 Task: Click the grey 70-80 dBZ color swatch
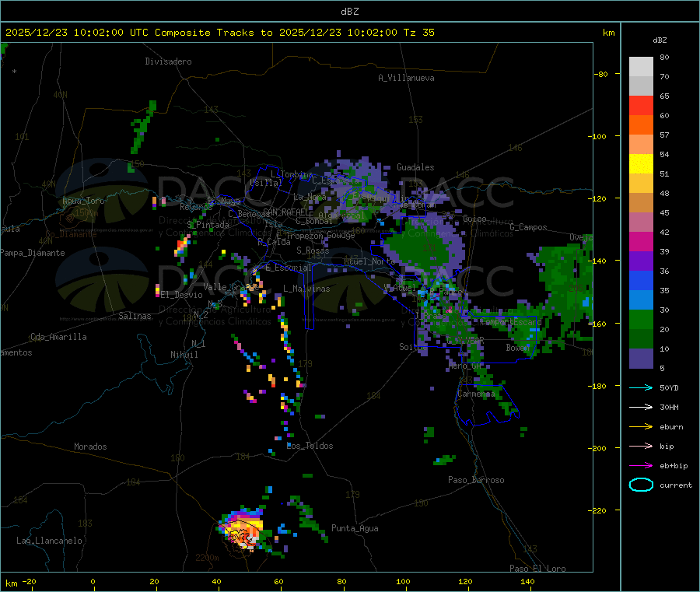(x=641, y=67)
